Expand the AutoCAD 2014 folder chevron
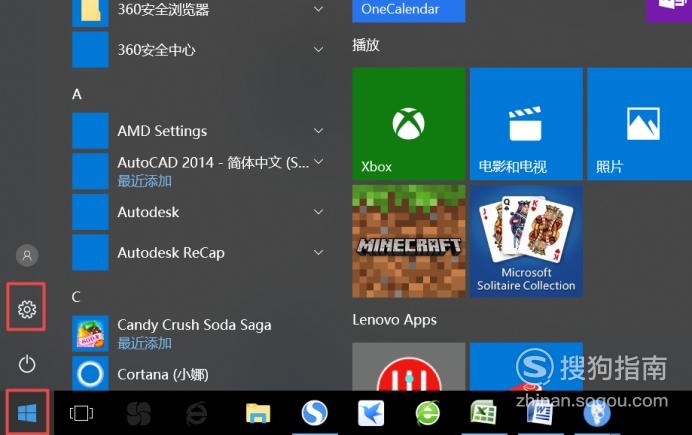Screen dimensions: 692x435 (x=318, y=162)
